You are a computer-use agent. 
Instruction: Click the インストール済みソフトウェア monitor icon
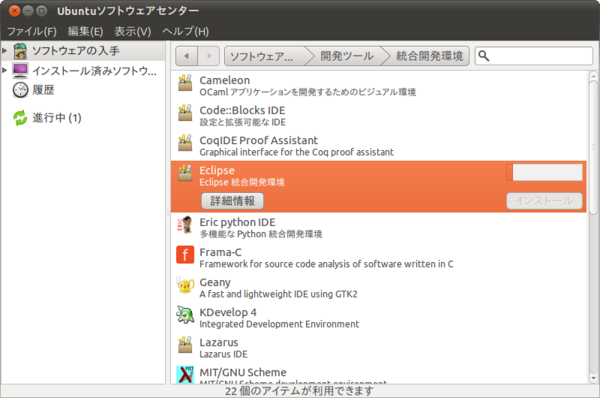[20, 71]
